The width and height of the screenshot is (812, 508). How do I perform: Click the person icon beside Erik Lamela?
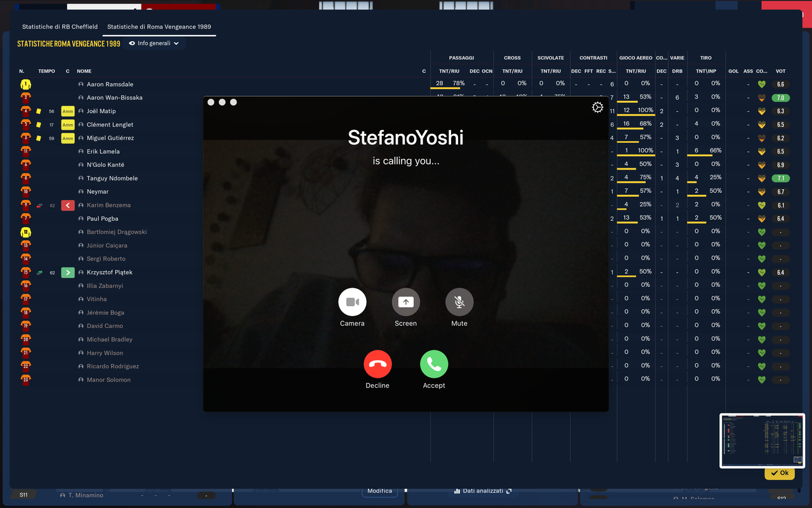(x=81, y=152)
